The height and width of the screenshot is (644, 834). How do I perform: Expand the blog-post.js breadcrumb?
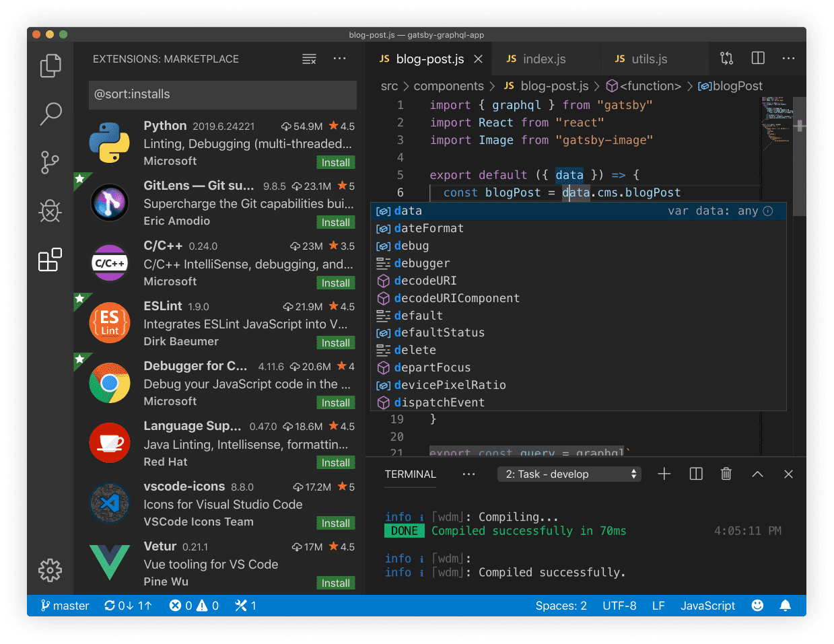click(x=546, y=86)
